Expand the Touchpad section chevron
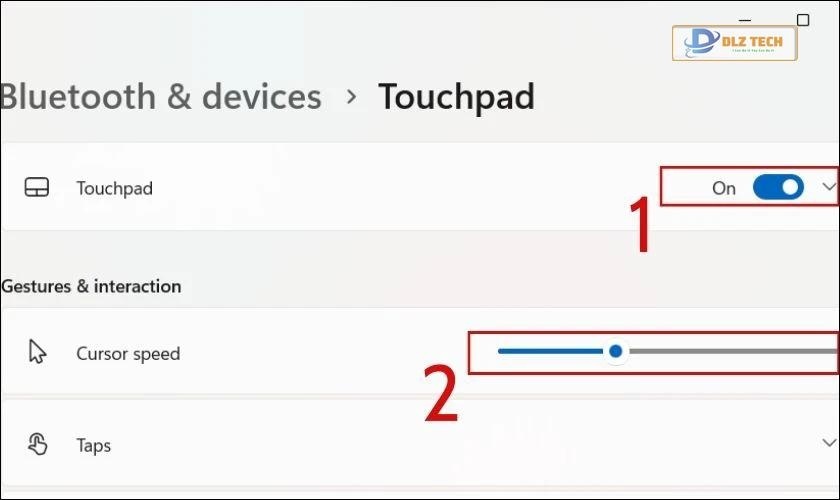 coord(828,187)
